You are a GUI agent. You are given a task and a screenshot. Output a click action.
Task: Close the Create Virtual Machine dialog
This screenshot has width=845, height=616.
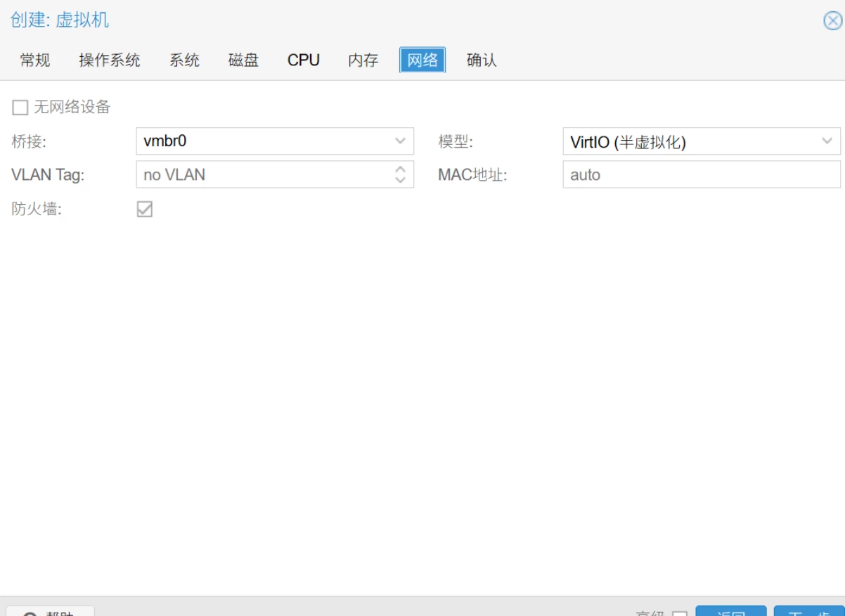[832, 21]
